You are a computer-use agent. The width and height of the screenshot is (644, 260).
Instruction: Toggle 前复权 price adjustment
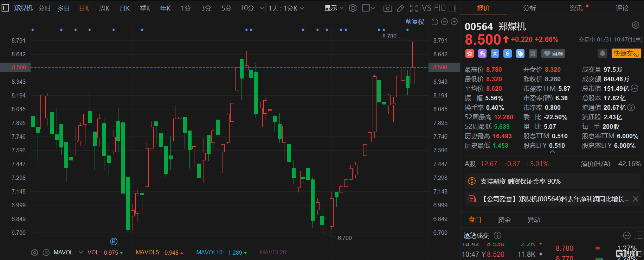415,22
